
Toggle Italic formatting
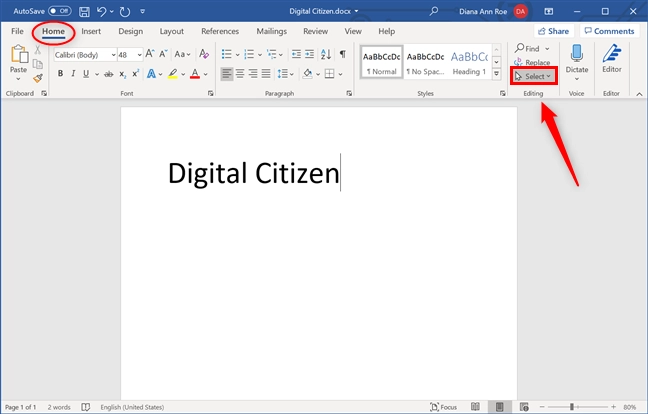(x=73, y=74)
